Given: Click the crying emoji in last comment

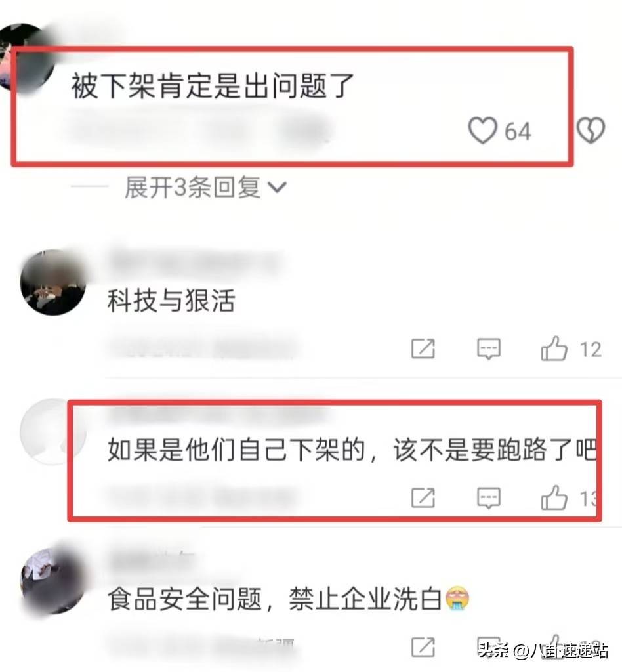Looking at the screenshot, I should tap(457, 598).
